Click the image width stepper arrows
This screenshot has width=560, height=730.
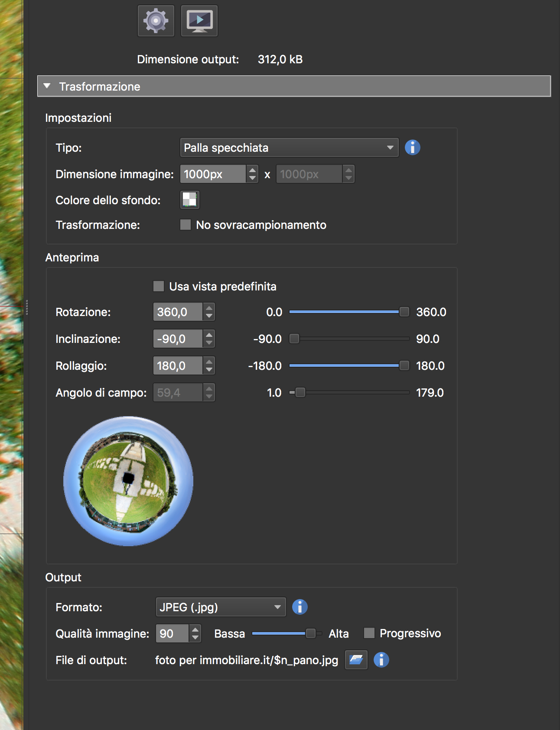(252, 174)
